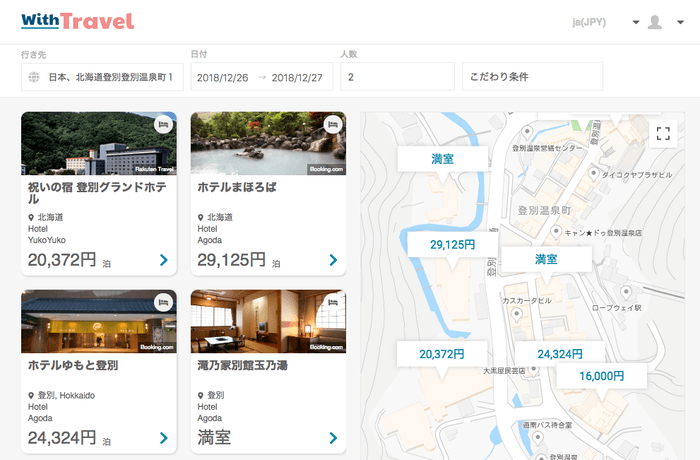Click bed icon on 滝乃家別館玉乃湯 card

pyautogui.click(x=333, y=303)
